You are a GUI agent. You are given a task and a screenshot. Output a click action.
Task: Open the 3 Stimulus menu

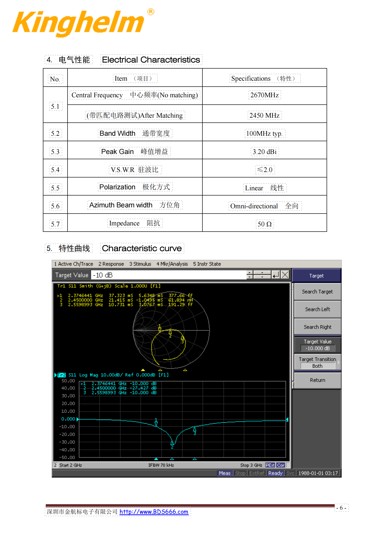(x=140, y=264)
